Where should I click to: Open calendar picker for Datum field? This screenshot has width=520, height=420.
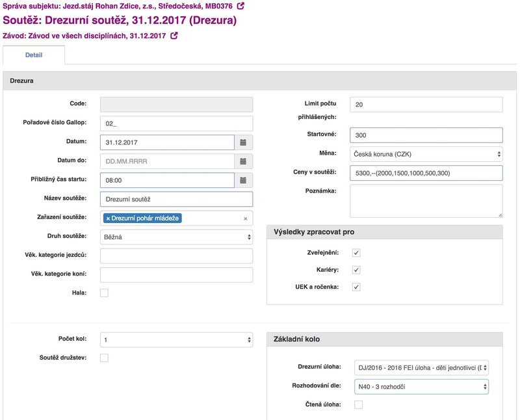tap(243, 142)
